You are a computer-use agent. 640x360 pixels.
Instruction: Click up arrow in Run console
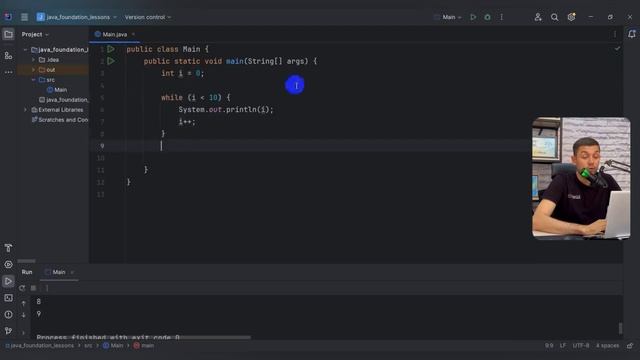(x=24, y=303)
